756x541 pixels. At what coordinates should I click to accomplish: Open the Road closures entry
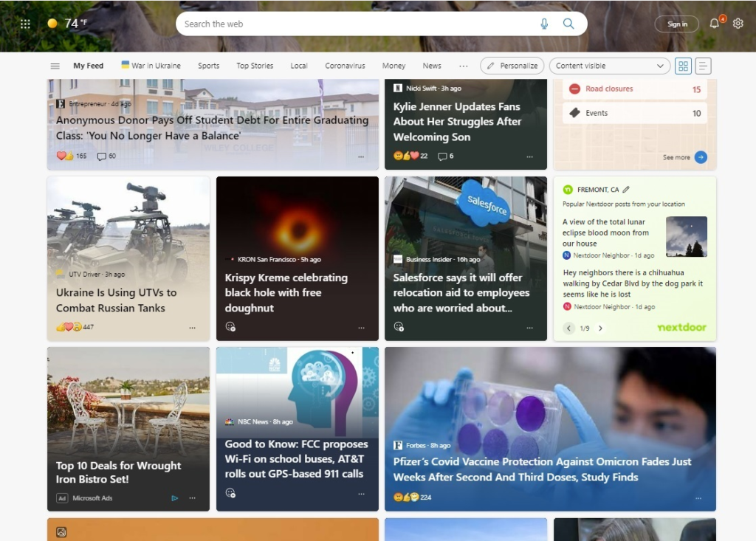pos(634,89)
